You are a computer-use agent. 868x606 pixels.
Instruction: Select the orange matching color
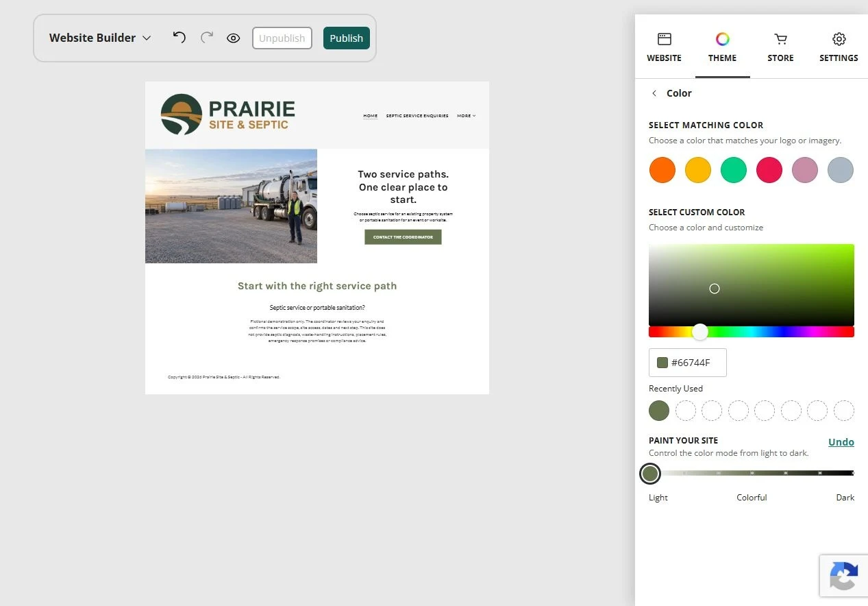pyautogui.click(x=662, y=170)
